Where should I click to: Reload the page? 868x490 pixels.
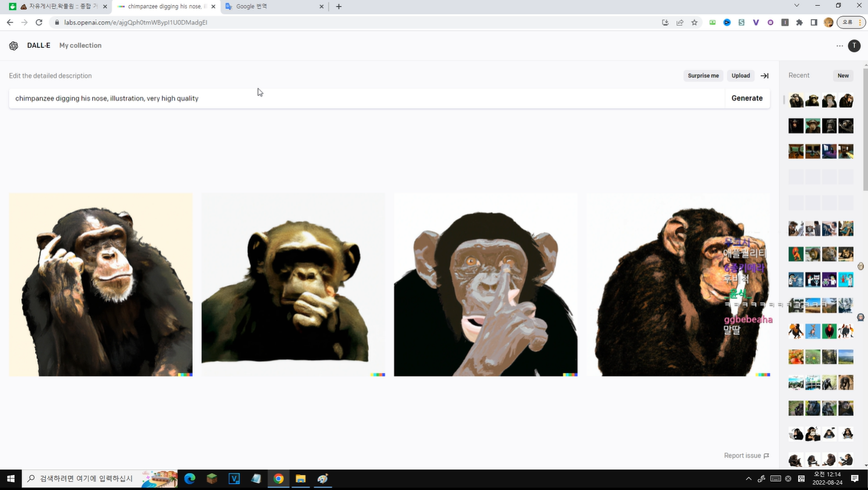pos(39,23)
